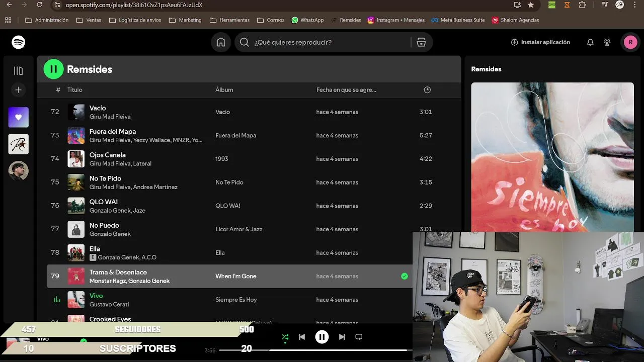Click Remsides title in right panel
Screen dimensions: 644x362
[x=486, y=69]
